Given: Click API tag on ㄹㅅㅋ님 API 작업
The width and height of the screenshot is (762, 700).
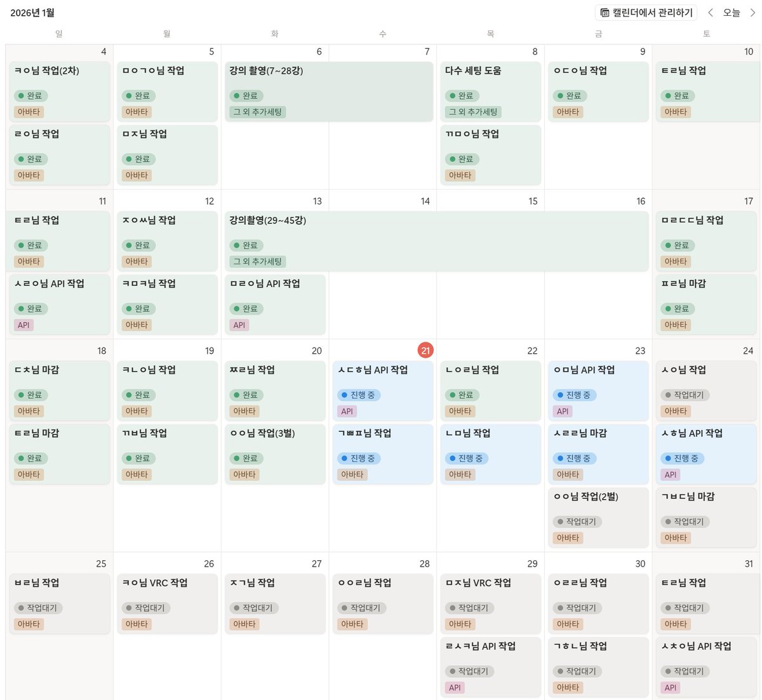Looking at the screenshot, I should point(455,688).
